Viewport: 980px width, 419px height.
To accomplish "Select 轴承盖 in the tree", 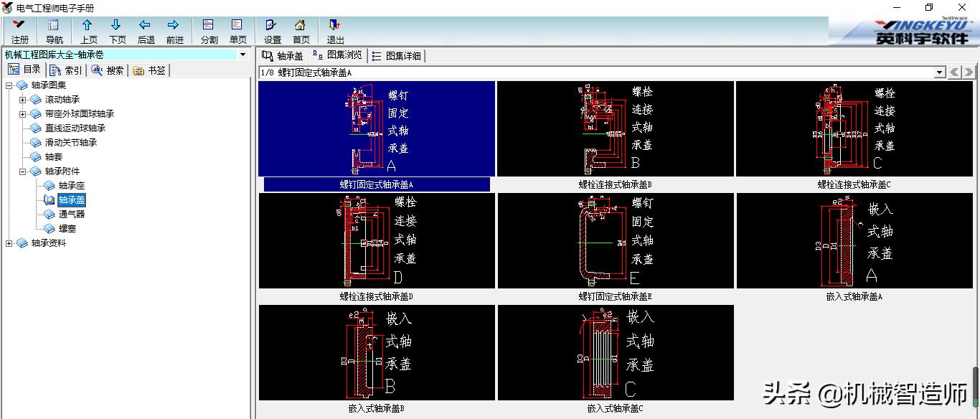I will [x=72, y=200].
